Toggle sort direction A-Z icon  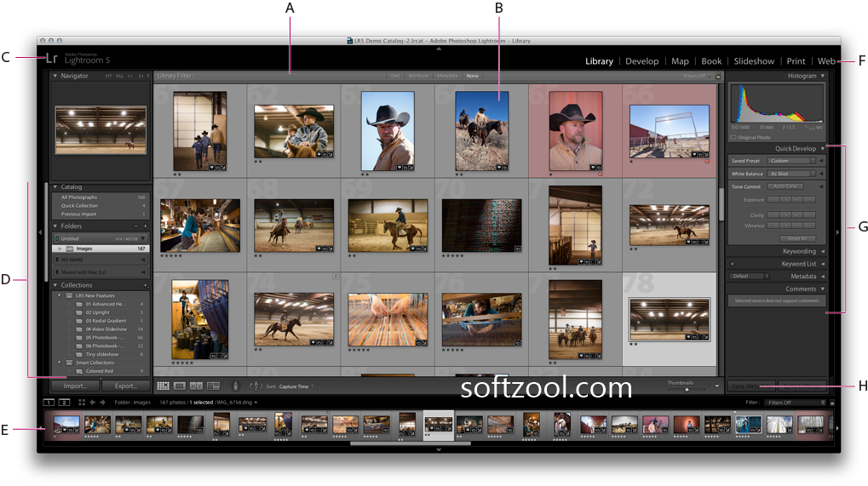pyautogui.click(x=256, y=386)
